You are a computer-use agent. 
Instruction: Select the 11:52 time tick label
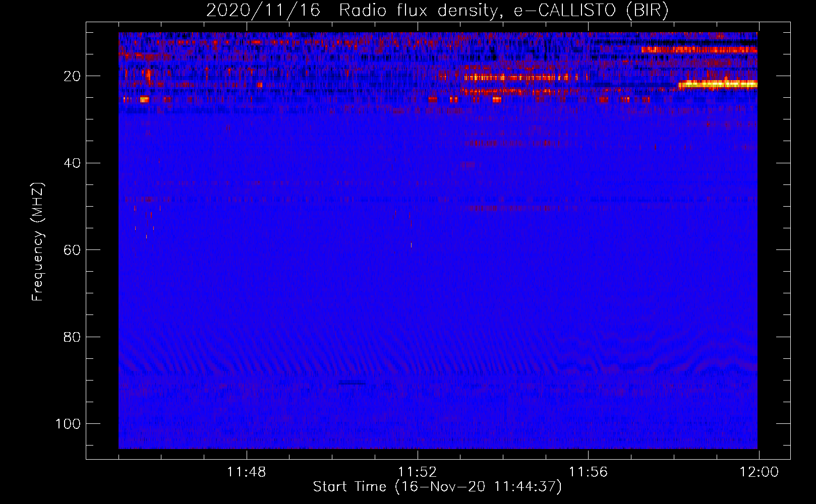pyautogui.click(x=418, y=472)
